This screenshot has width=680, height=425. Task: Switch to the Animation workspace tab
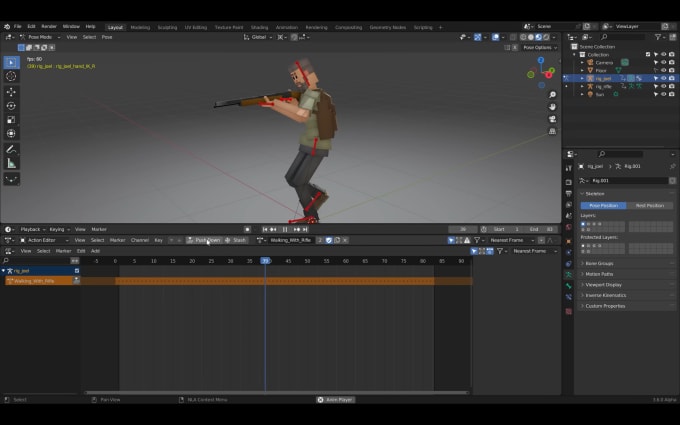(287, 27)
